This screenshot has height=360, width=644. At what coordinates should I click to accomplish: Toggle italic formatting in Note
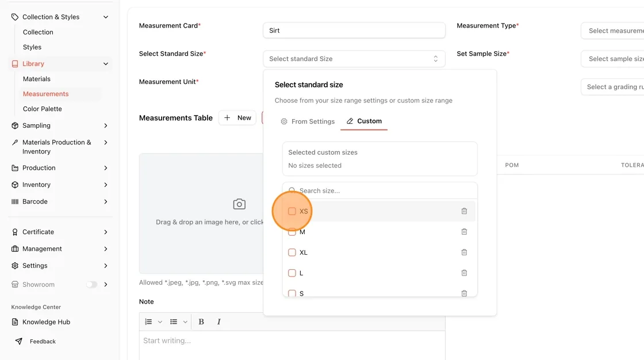[219, 322]
